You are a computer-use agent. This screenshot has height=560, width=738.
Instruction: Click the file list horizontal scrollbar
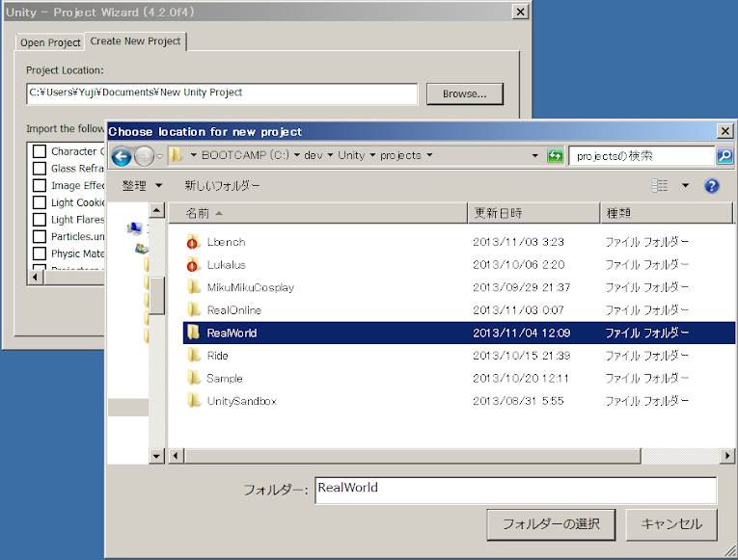[x=413, y=455]
